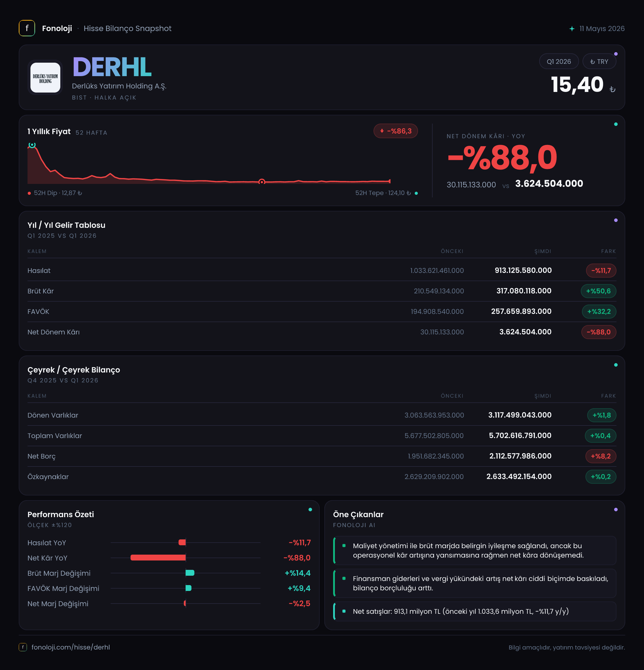Click Hasılat current value 913.125.580.000
This screenshot has height=670, width=644.
[x=523, y=270]
